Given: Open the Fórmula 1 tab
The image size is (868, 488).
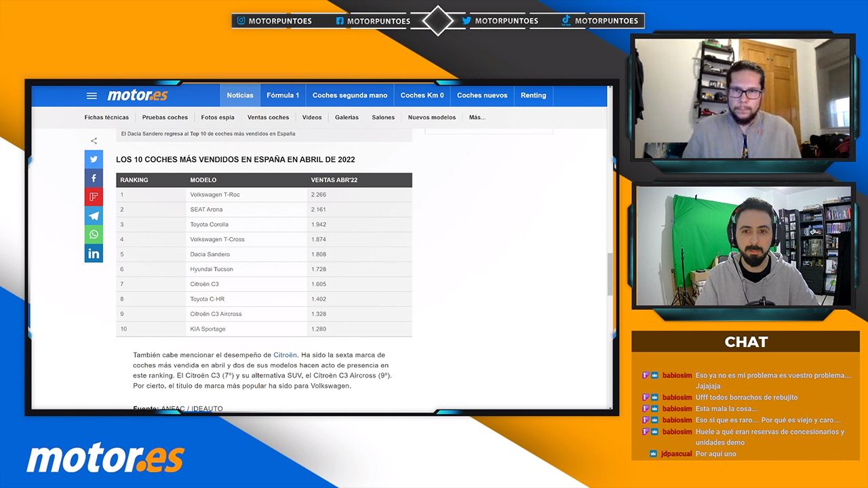Looking at the screenshot, I should (283, 96).
